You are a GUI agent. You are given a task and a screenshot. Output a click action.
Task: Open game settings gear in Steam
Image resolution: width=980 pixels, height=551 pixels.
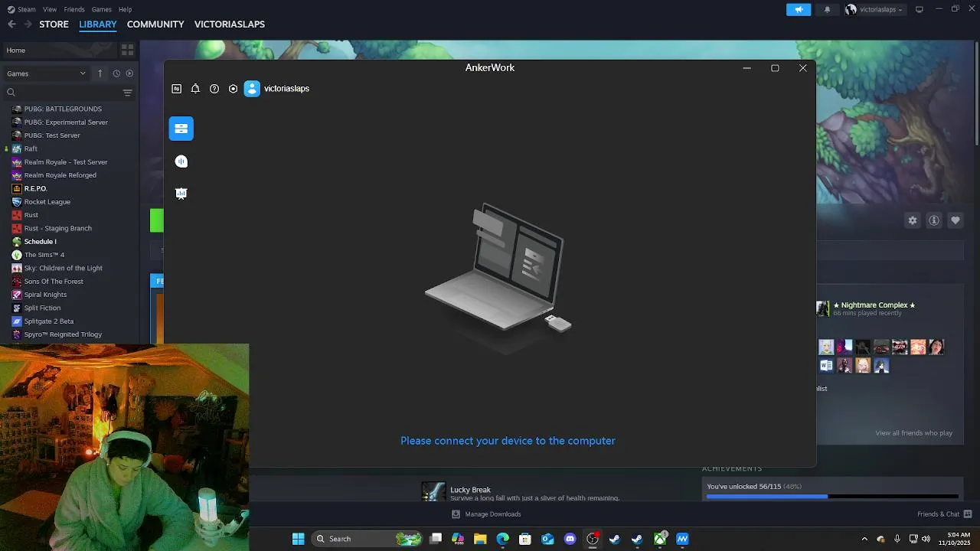click(913, 220)
